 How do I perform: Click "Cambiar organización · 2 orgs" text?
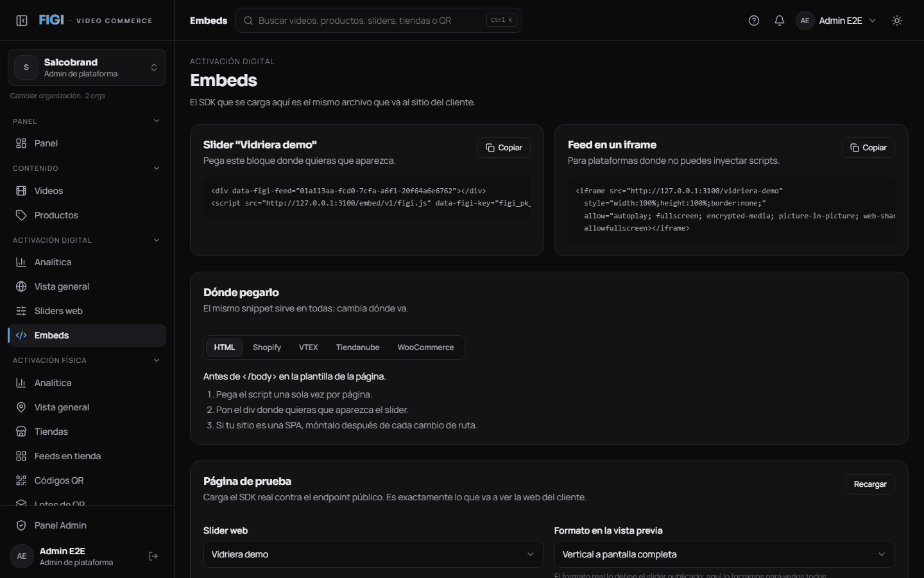click(58, 96)
